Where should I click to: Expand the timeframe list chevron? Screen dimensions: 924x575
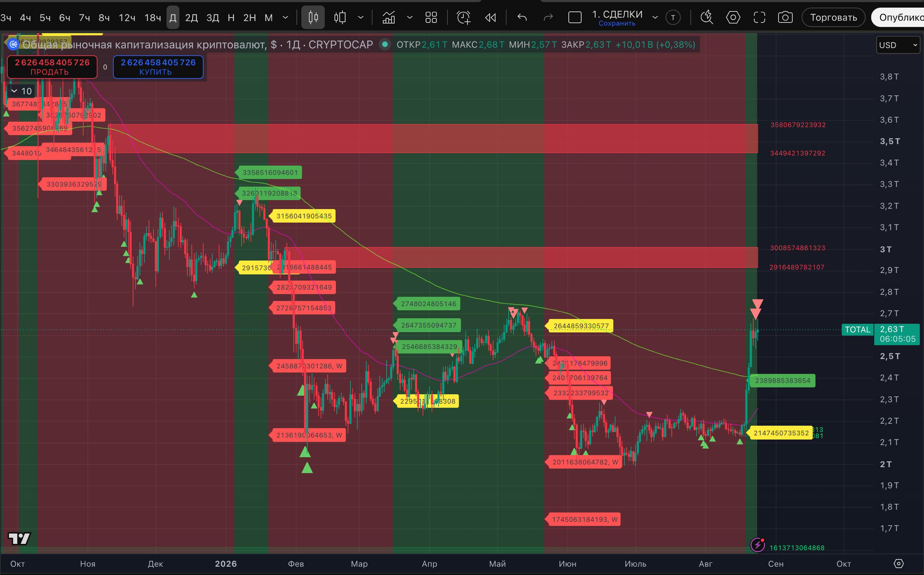[x=285, y=17]
